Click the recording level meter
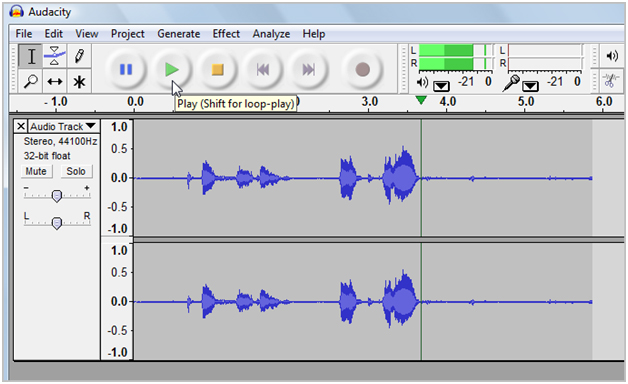This screenshot has width=628, height=384. click(x=545, y=57)
